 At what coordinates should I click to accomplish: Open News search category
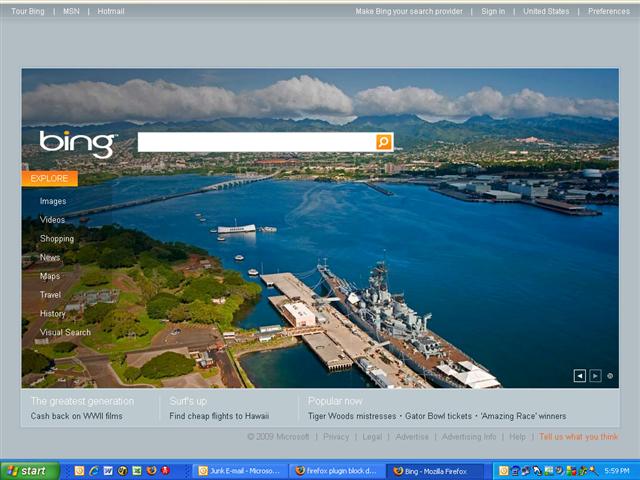[50, 257]
